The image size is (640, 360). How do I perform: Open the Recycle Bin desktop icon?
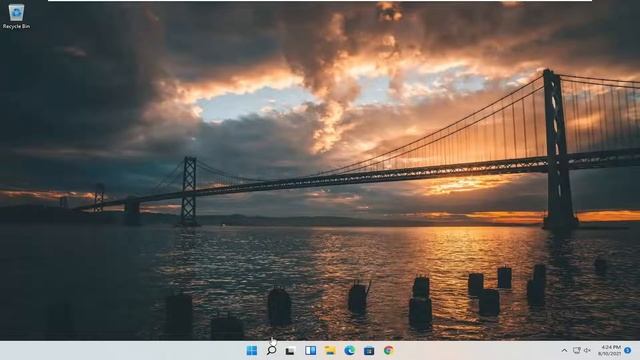tap(16, 16)
